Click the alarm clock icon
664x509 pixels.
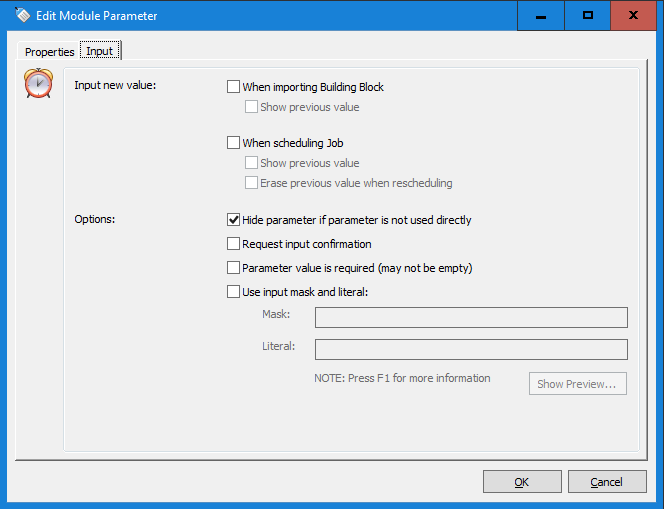[x=39, y=83]
